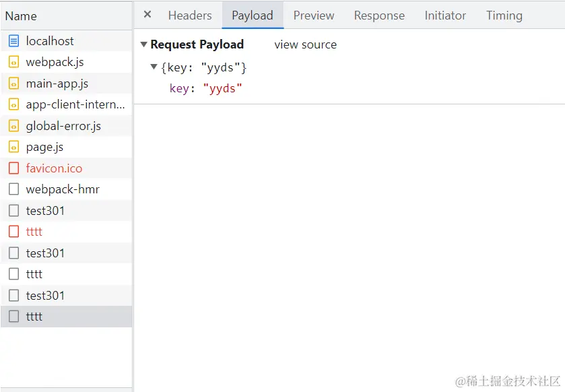Select the Payload tab

point(253,15)
